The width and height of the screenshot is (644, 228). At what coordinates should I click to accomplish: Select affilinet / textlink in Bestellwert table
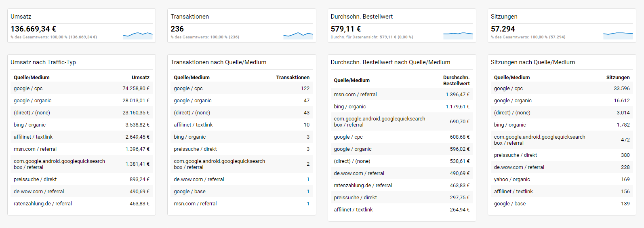402,210
